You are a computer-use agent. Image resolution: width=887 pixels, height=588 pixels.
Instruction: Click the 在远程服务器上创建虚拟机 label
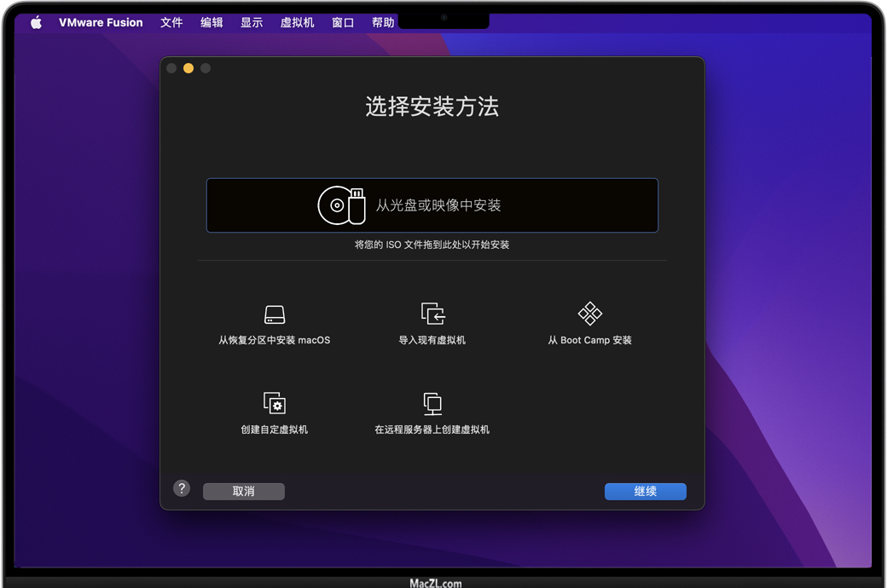pyautogui.click(x=432, y=429)
